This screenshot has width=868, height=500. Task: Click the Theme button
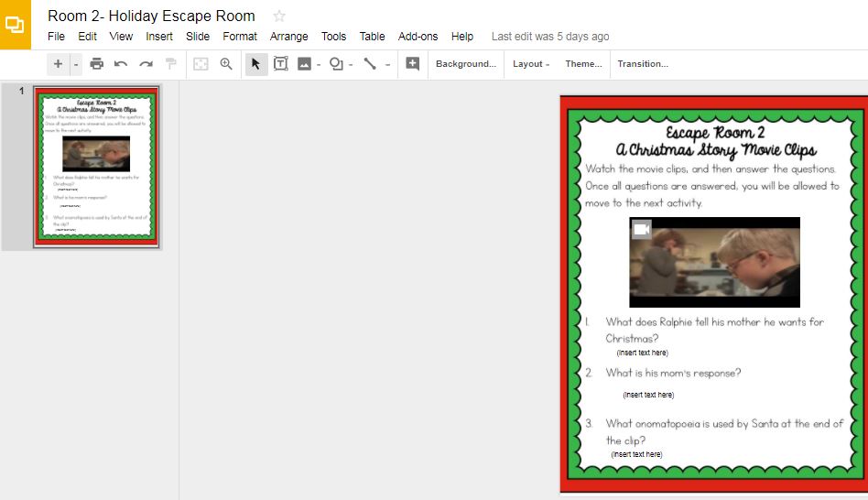(583, 64)
